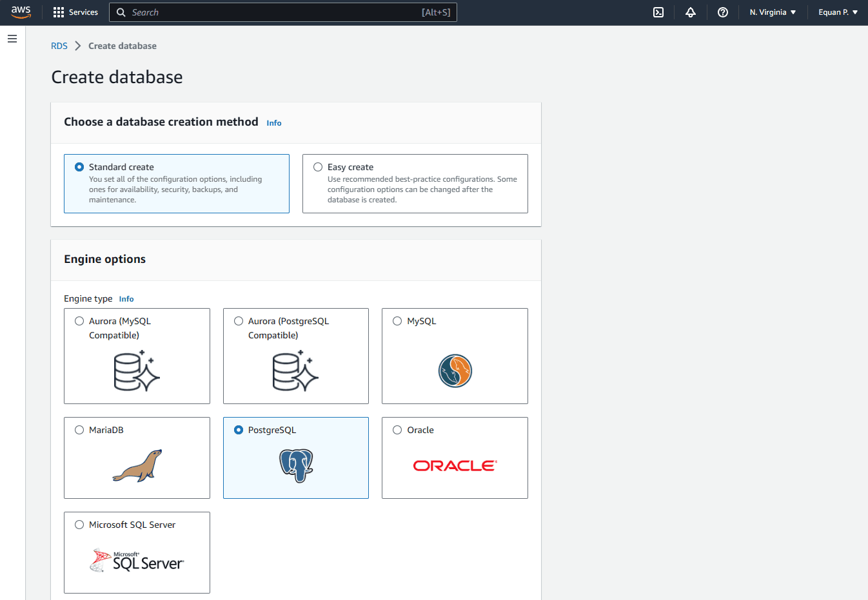Open Info link beside Engine type
This screenshot has height=600, width=868.
tap(126, 299)
